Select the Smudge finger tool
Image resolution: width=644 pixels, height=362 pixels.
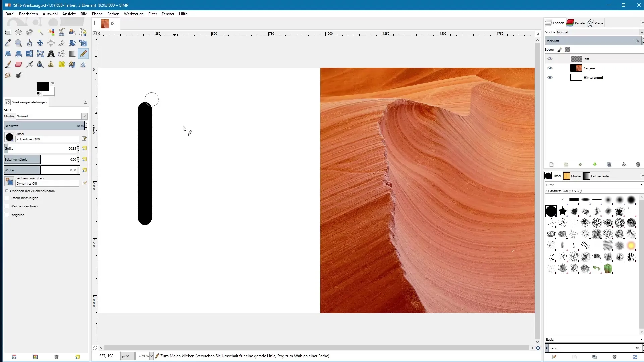coord(8,75)
